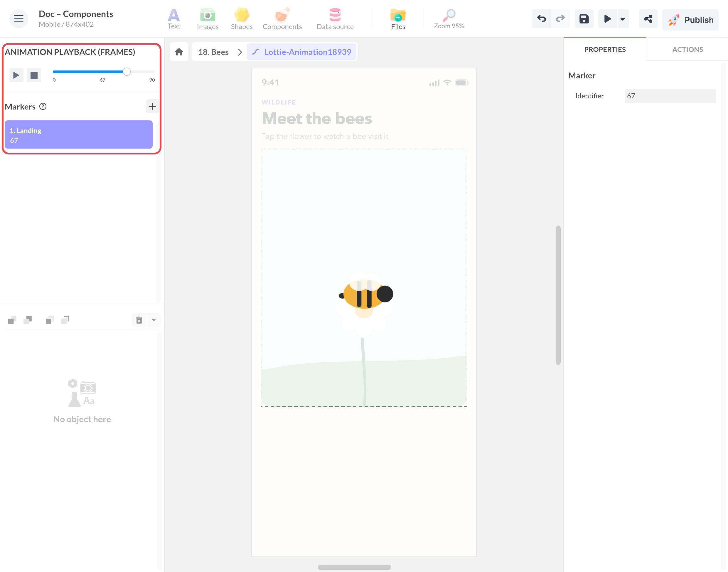Select the Text tool

(174, 19)
